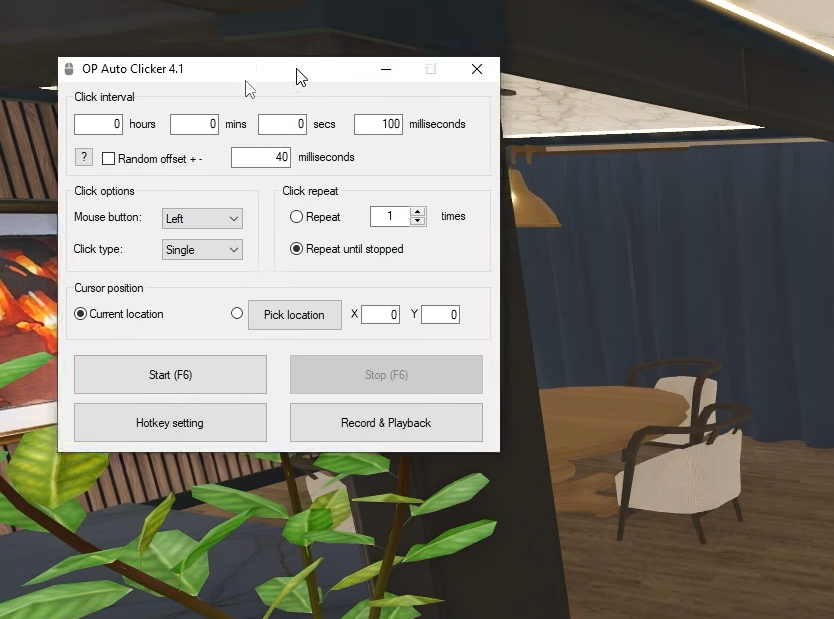
Task: Click the Click repeat group label
Action: click(x=310, y=191)
